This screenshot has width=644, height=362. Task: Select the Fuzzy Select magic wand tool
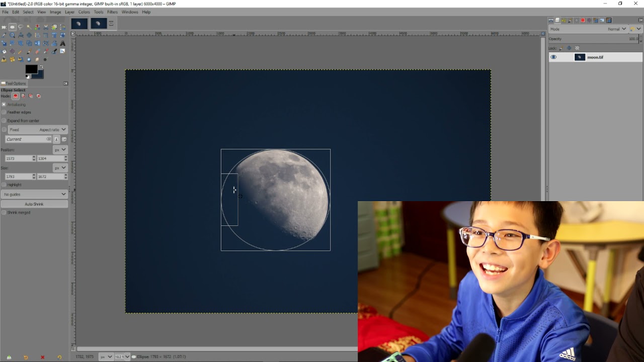(29, 27)
